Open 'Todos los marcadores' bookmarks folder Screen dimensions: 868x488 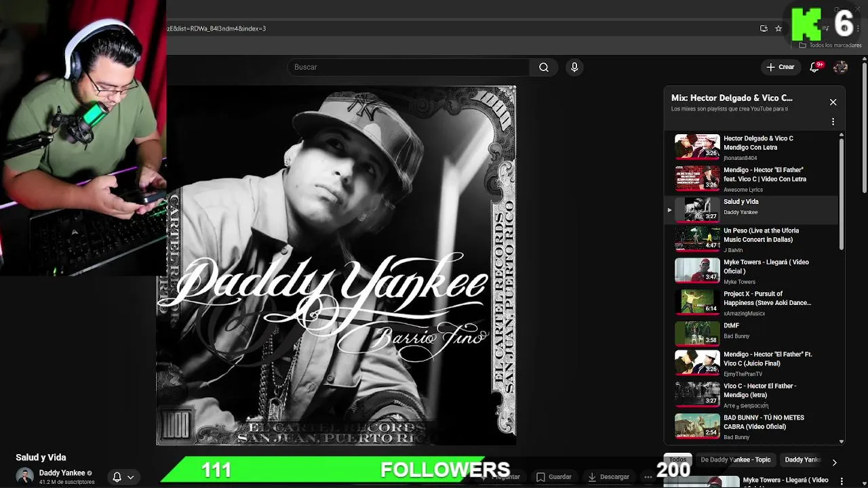830,45
